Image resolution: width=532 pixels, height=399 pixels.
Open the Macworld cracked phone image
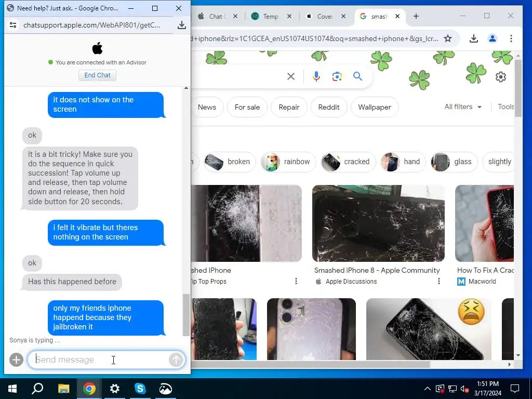point(484,223)
